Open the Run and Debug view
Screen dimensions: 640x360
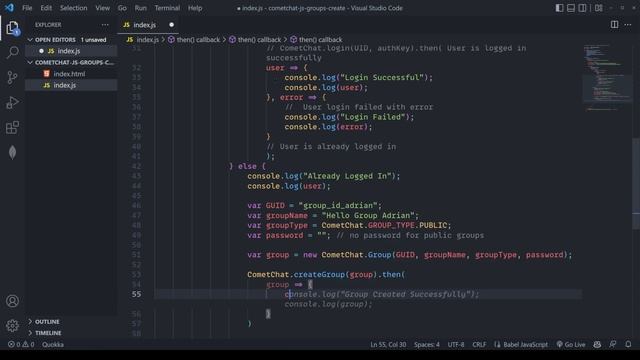tap(13, 102)
